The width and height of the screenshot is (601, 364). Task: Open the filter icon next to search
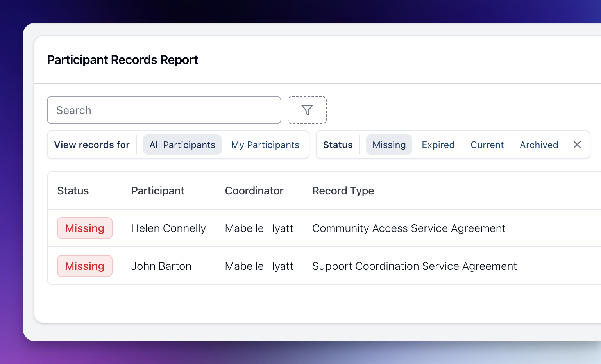[x=307, y=110]
